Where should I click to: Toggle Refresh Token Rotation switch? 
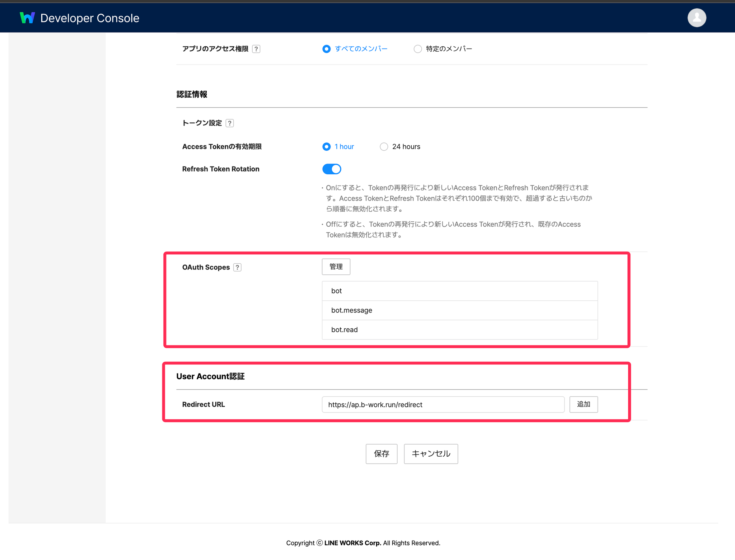[332, 169]
